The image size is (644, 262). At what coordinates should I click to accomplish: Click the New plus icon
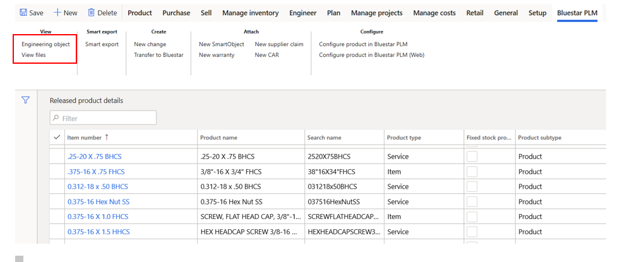click(x=57, y=13)
